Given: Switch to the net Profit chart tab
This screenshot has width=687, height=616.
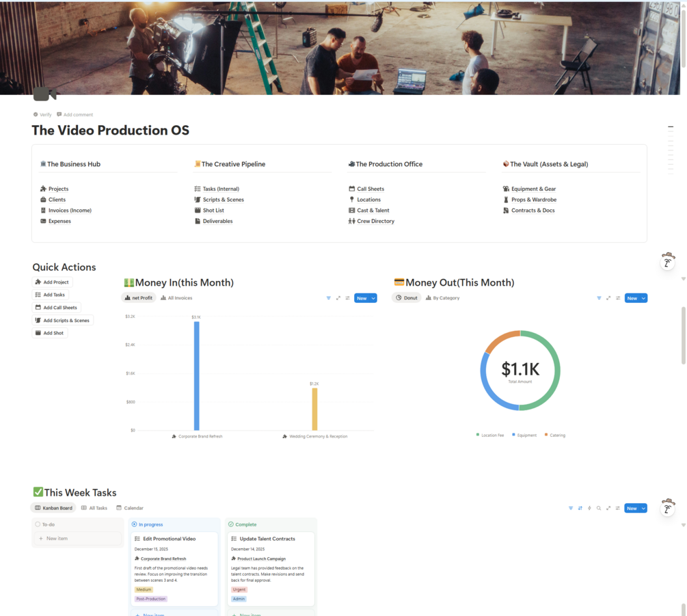Looking at the screenshot, I should pos(139,298).
